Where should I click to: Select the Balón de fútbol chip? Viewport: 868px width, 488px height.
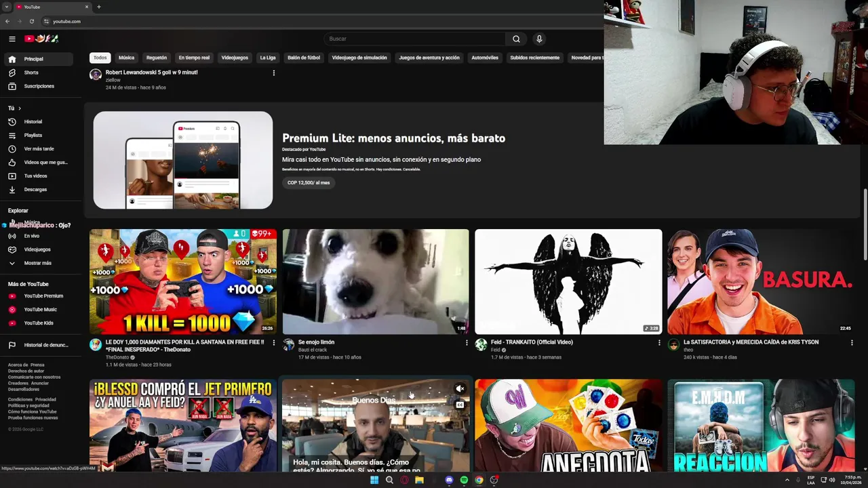(304, 58)
